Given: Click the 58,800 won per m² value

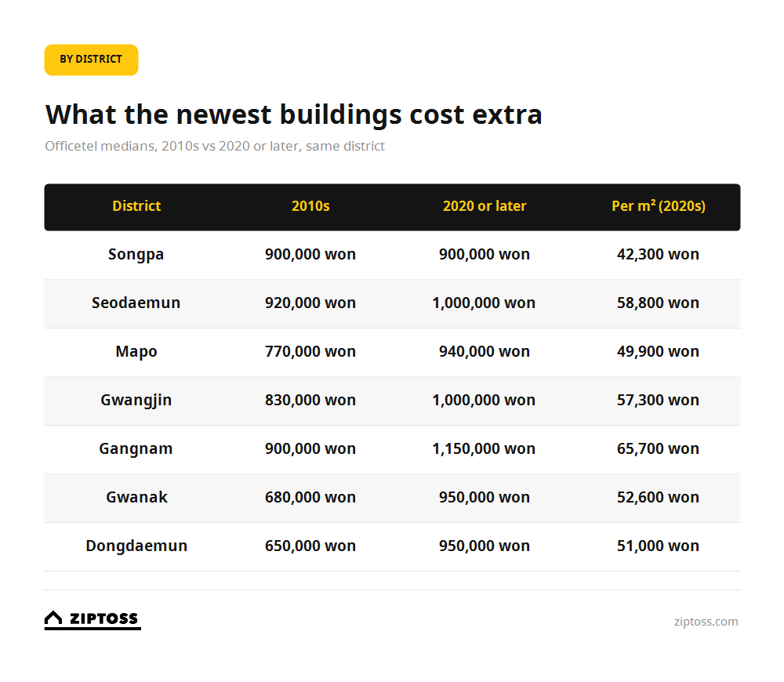Looking at the screenshot, I should click(x=658, y=303).
